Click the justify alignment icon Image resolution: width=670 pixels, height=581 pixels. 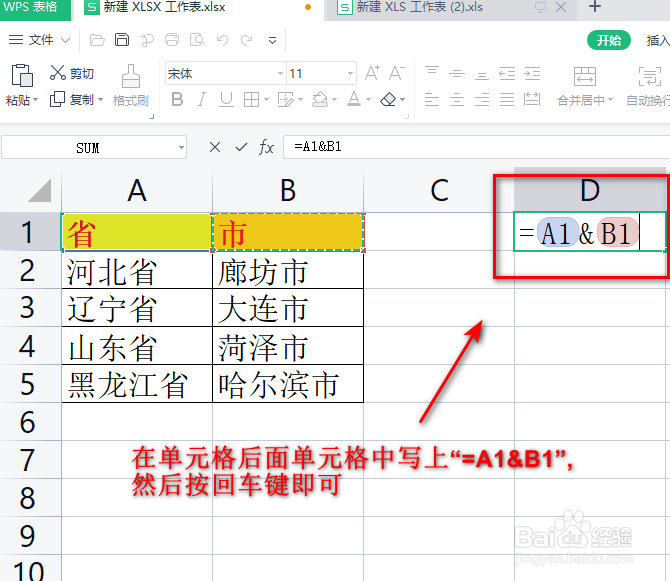coord(507,100)
